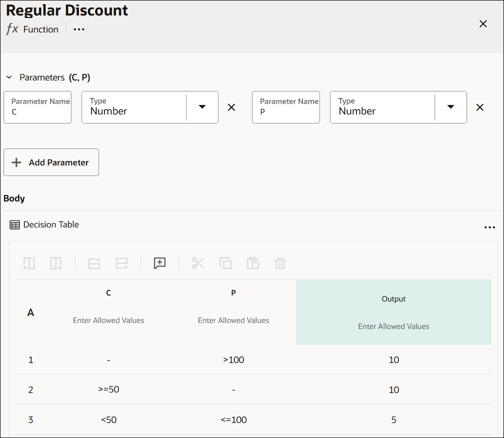Add a column to the right
504x438 pixels.
[x=56, y=263]
